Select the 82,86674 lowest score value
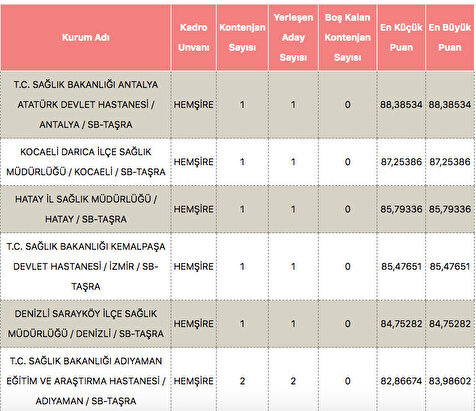This screenshot has width=476, height=411. click(401, 381)
